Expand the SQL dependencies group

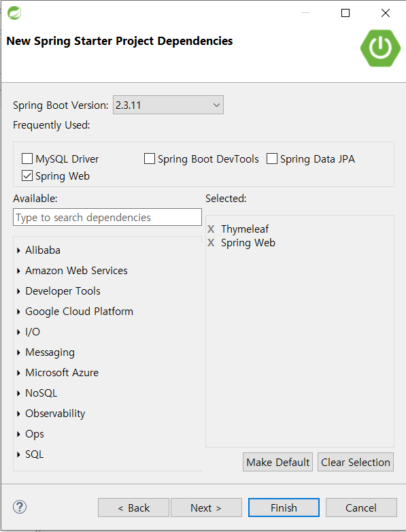pyautogui.click(x=18, y=454)
